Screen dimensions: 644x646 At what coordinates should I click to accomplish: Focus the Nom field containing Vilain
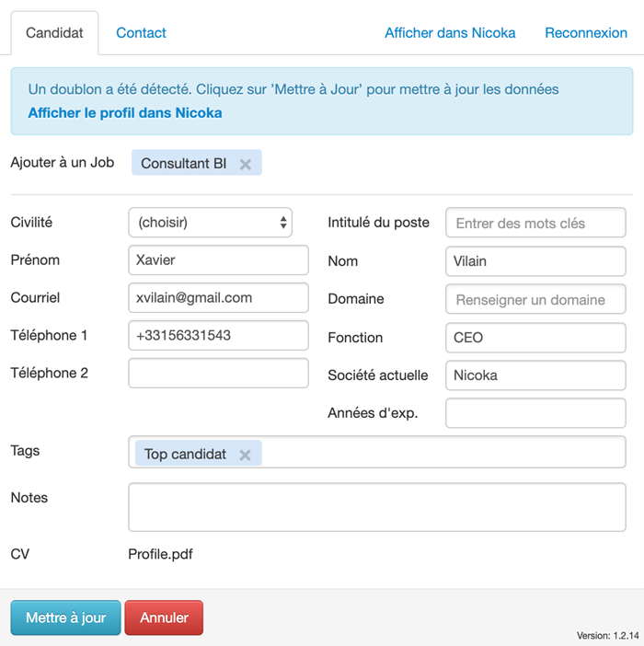point(535,261)
